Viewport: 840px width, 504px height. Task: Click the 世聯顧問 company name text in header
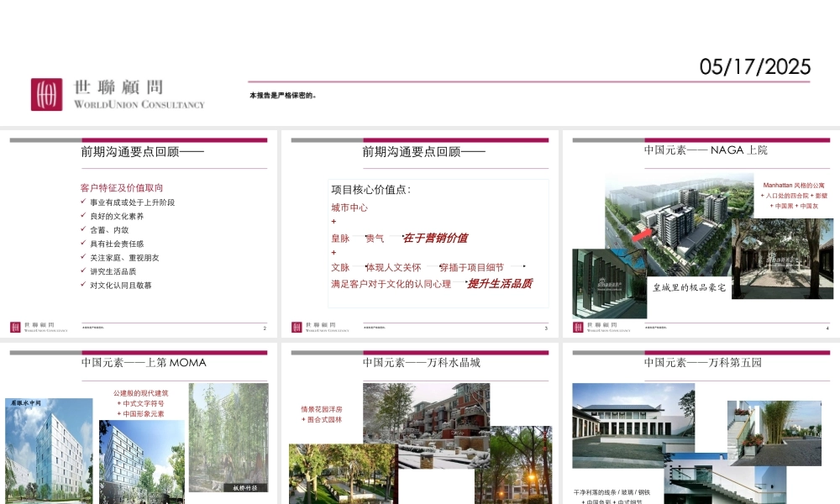pyautogui.click(x=118, y=87)
